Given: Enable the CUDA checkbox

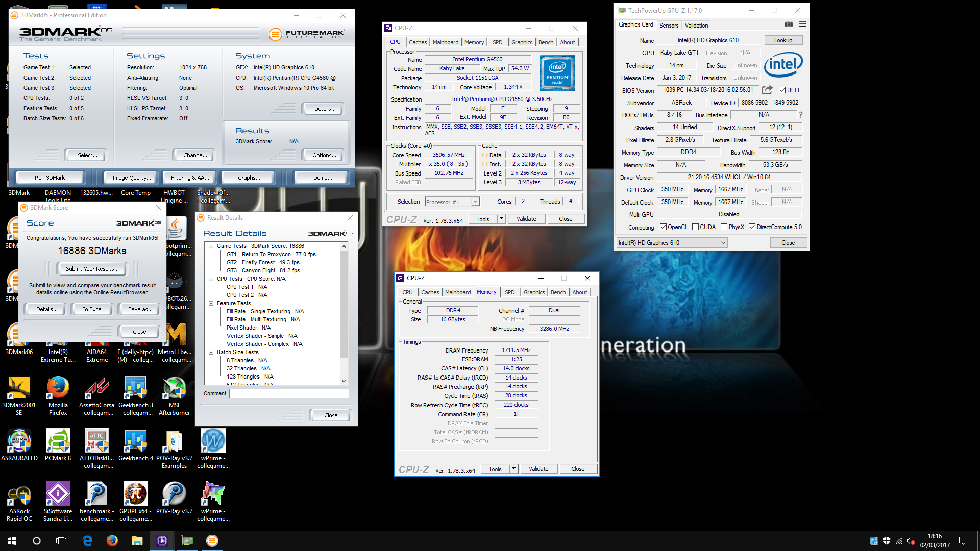Looking at the screenshot, I should (695, 227).
